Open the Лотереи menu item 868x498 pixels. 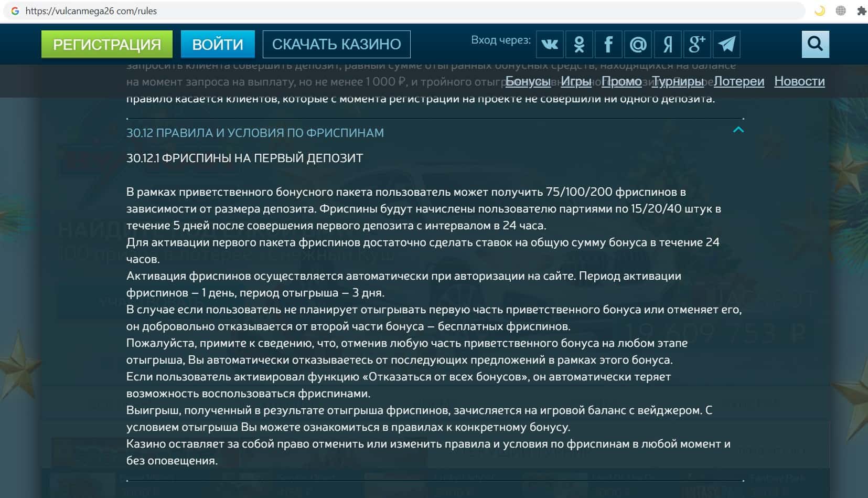coord(739,81)
